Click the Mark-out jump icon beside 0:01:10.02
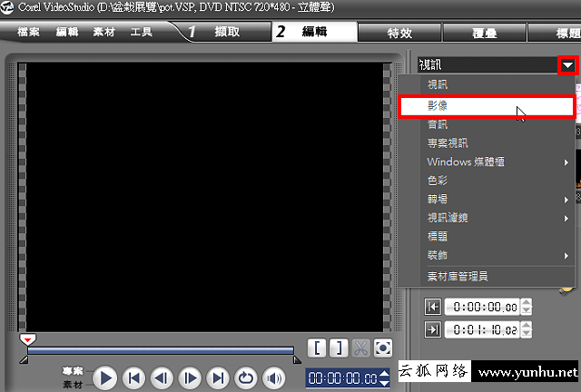Screen dimensions: 581x392 [433, 329]
